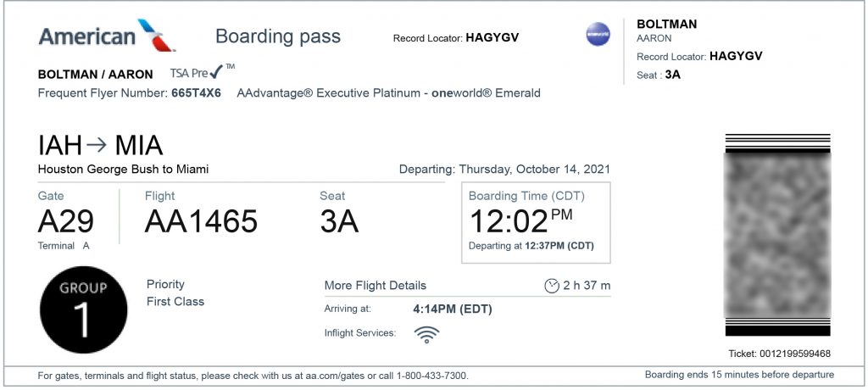Select the Frequent Flyer Number 665T4X6

coord(196,92)
